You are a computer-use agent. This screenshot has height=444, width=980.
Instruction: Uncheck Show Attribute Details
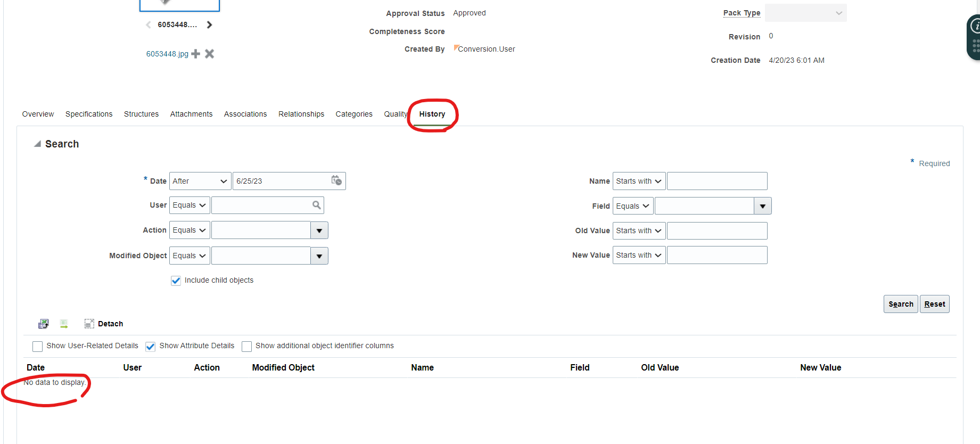[x=150, y=347]
